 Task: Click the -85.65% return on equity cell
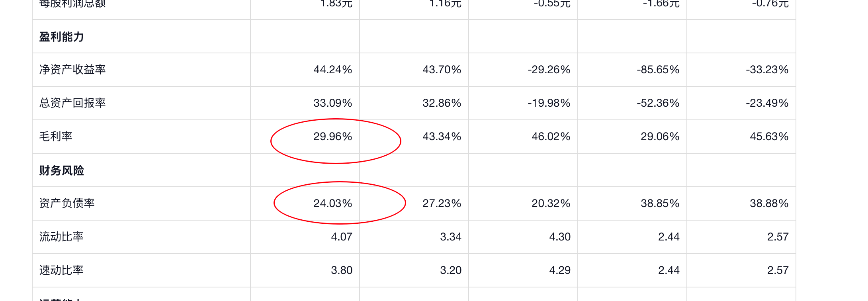point(658,70)
